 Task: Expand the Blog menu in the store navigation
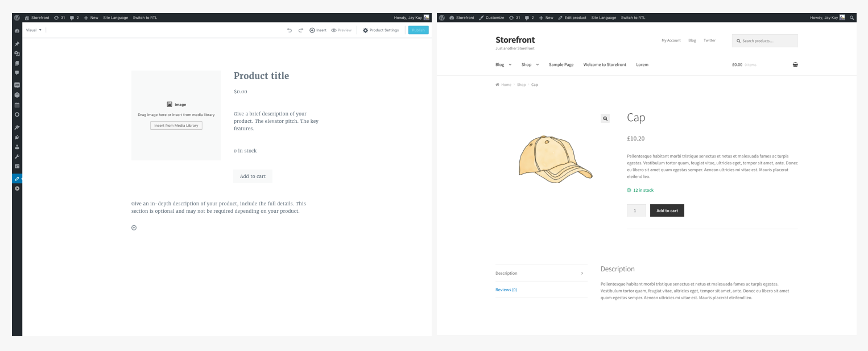tap(503, 65)
